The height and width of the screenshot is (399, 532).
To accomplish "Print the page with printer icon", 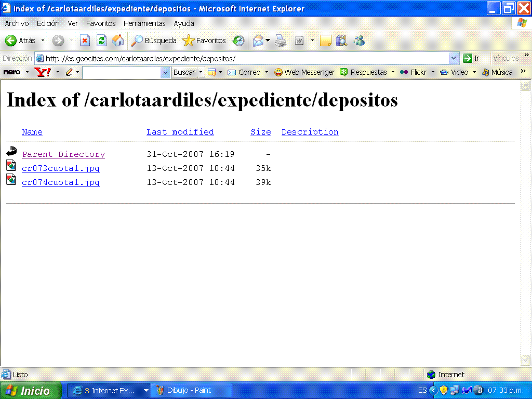I will point(281,41).
